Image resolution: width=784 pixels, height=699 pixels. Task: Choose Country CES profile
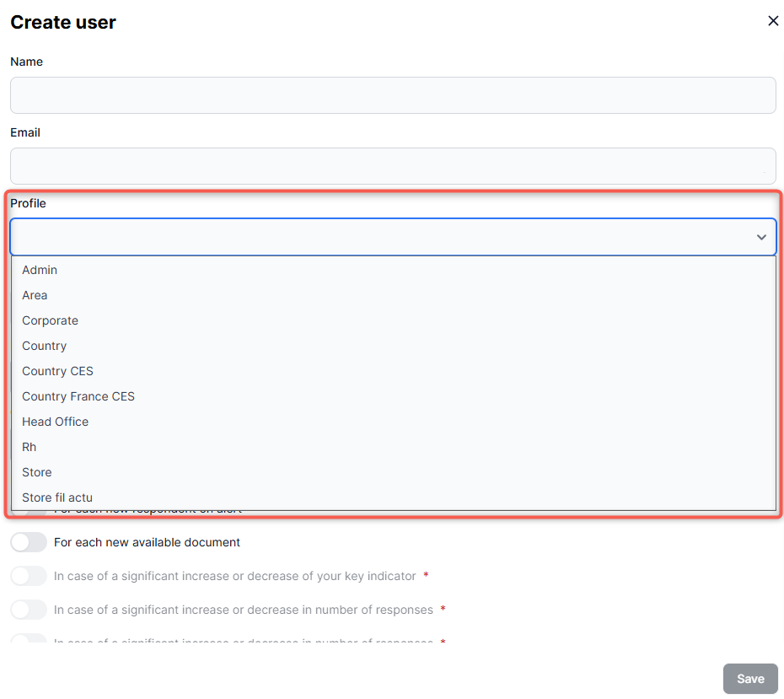click(x=57, y=371)
